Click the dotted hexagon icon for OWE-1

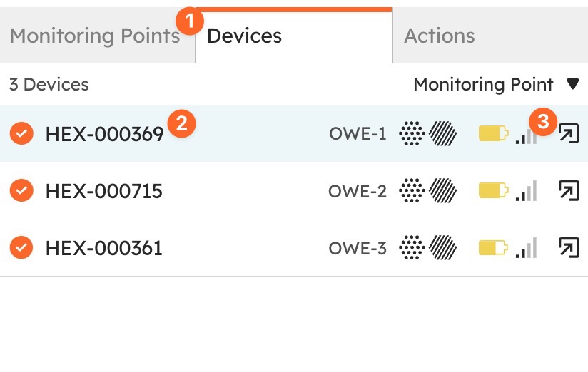point(412,133)
